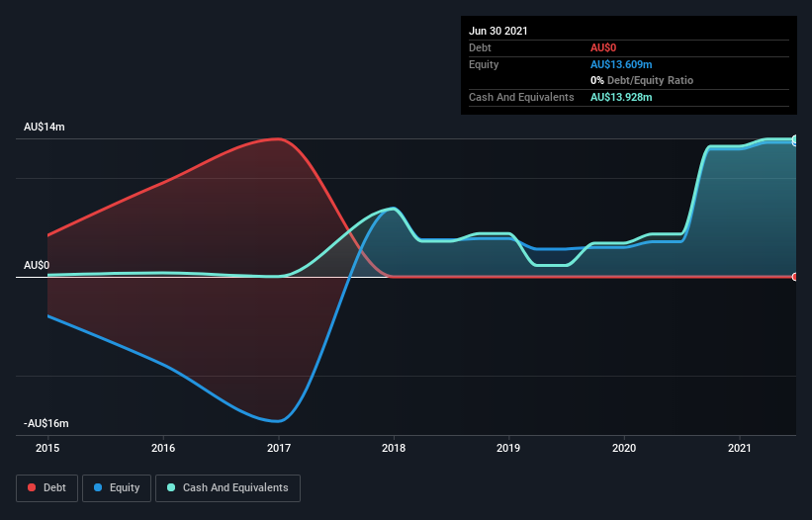
Task: Toggle the Equity legend button
Action: [117, 488]
